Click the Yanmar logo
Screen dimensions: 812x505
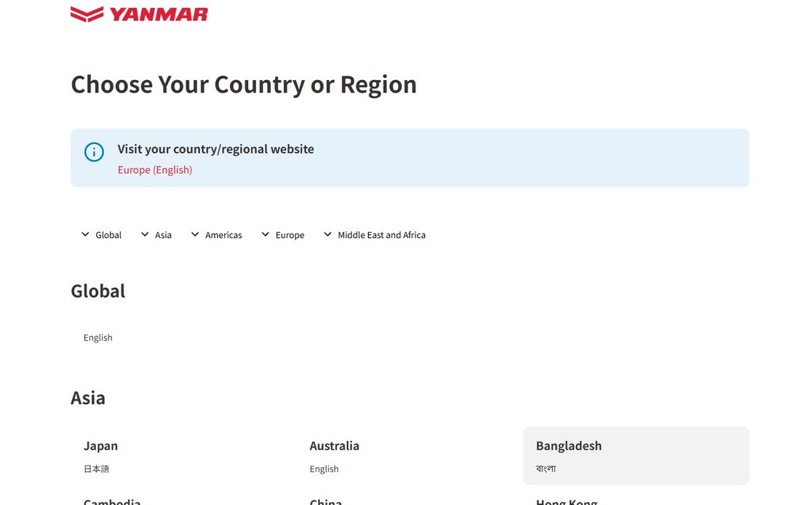pos(139,14)
